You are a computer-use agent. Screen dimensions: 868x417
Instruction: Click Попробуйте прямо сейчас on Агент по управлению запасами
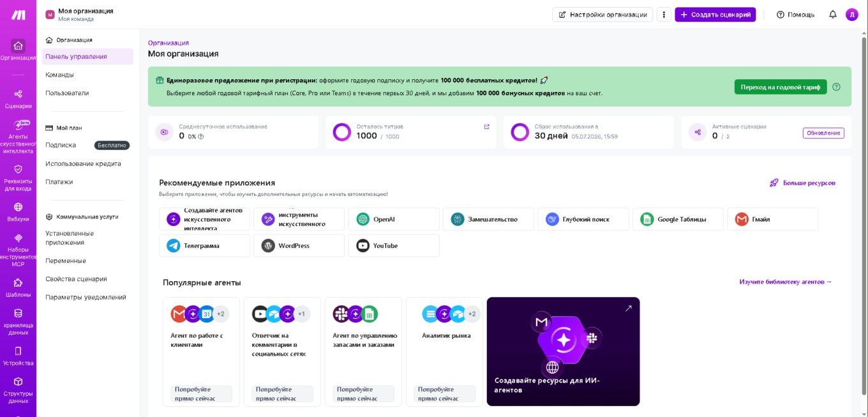(x=363, y=394)
